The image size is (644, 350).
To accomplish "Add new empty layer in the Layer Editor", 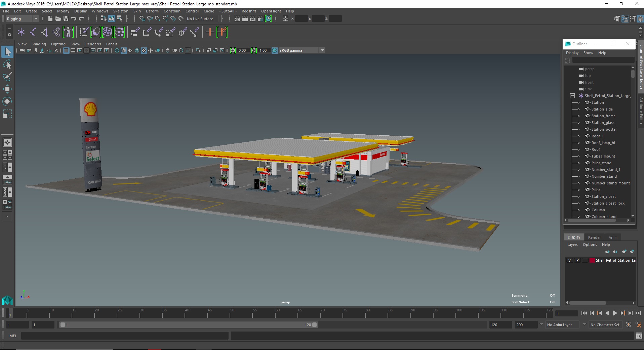I will (624, 252).
